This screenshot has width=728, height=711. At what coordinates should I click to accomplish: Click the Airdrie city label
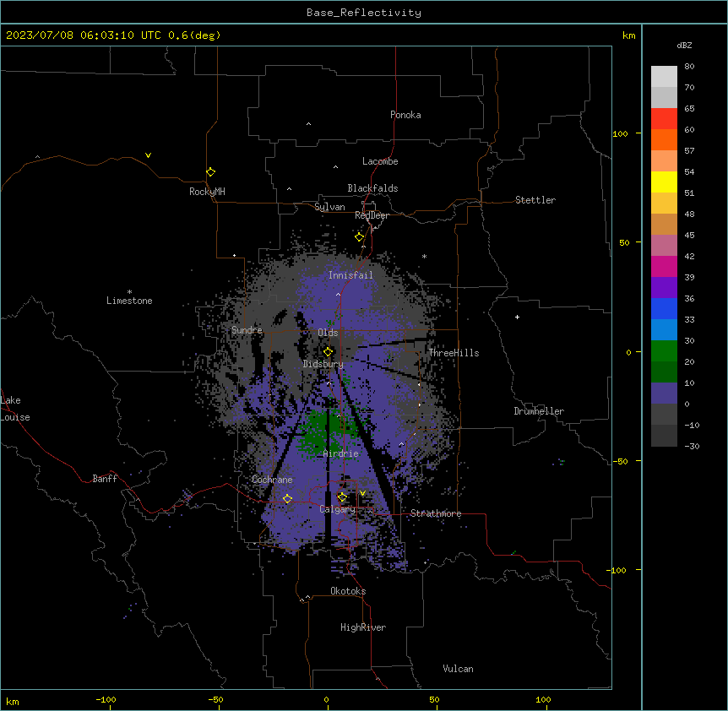[341, 453]
